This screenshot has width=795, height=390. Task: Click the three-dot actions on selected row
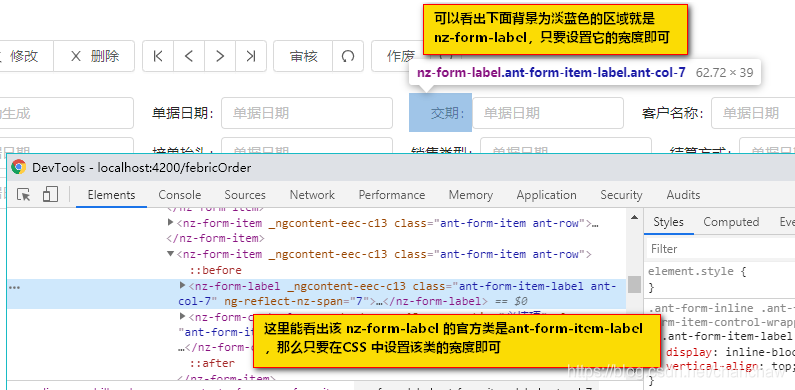pos(14,288)
